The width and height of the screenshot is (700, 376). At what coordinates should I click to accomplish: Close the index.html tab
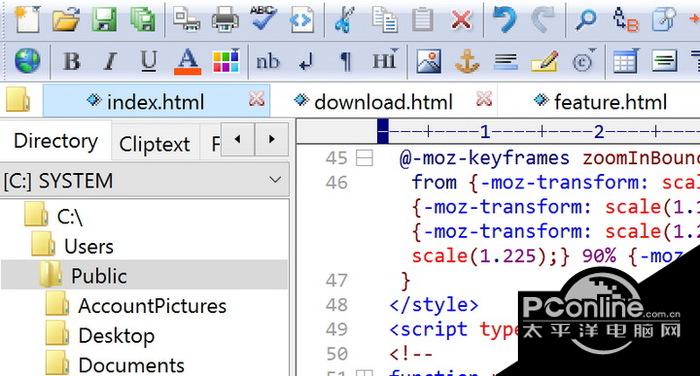[x=257, y=99]
